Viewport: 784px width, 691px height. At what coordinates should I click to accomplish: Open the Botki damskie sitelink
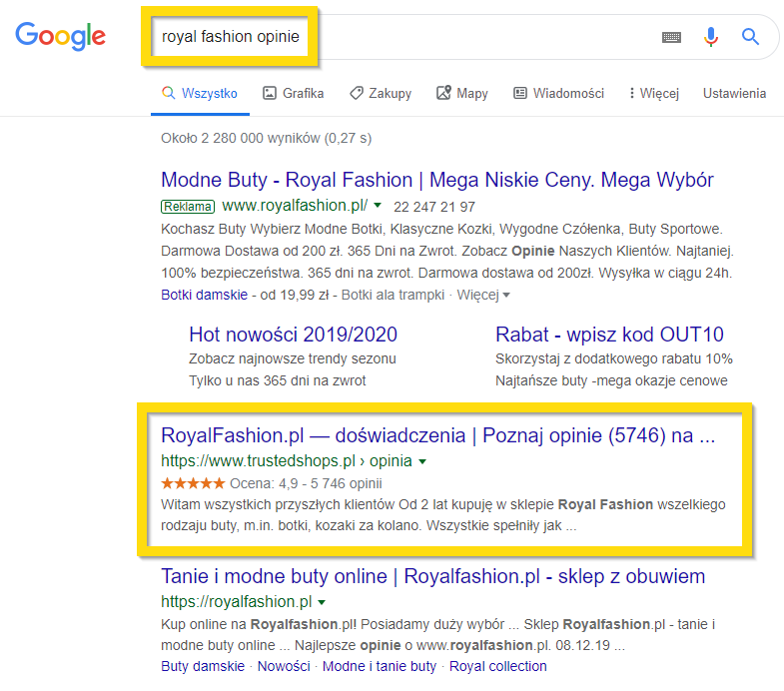coord(204,295)
